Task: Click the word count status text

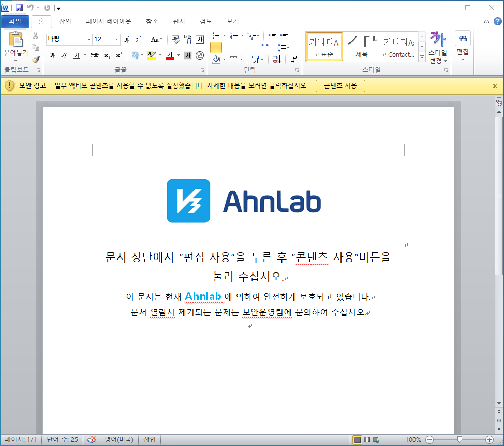Action: pos(62,440)
